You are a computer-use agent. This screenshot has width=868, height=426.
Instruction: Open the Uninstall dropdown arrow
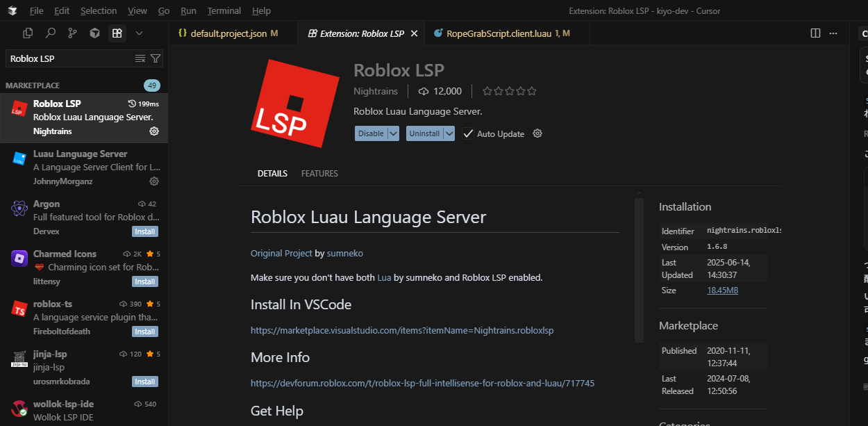pyautogui.click(x=450, y=133)
